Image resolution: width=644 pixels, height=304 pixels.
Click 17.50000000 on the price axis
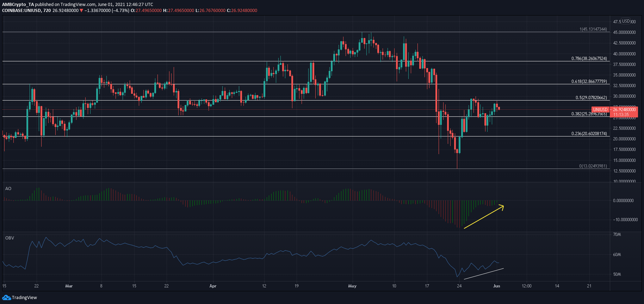click(624, 150)
